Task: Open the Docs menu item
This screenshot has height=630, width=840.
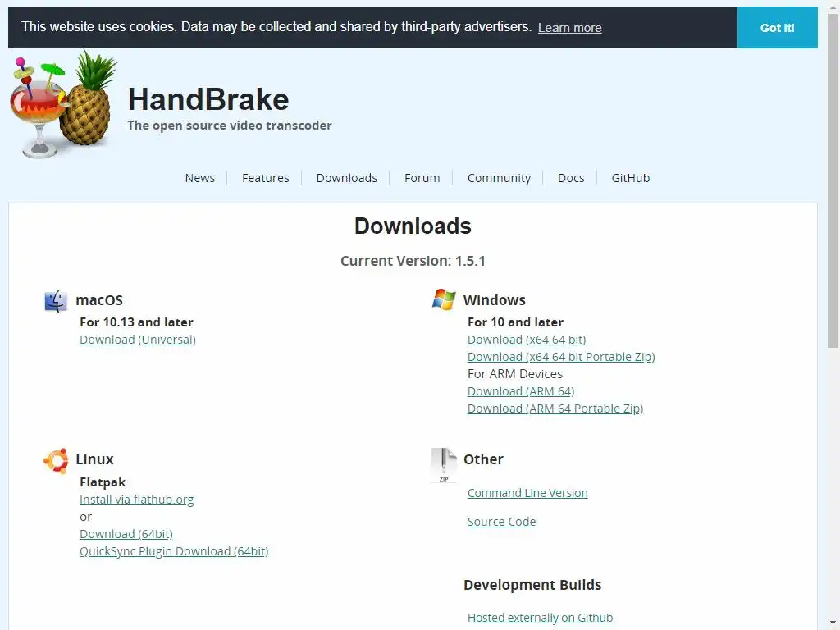Action: 571,178
